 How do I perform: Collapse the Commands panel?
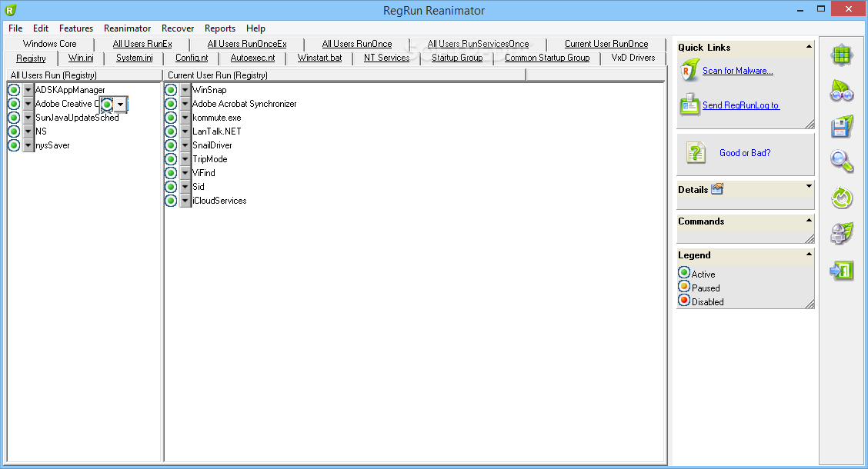(x=809, y=220)
